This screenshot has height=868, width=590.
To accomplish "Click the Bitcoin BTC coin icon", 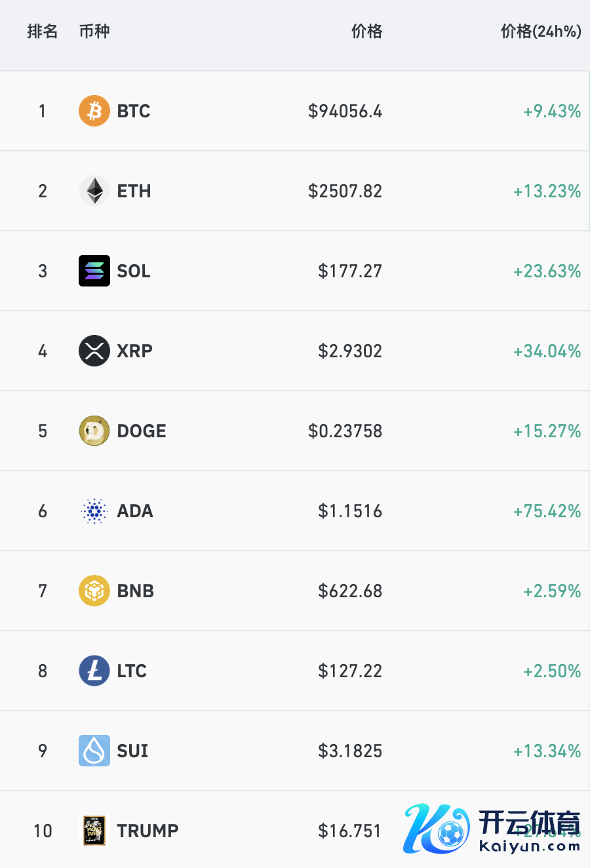I will 94,111.
